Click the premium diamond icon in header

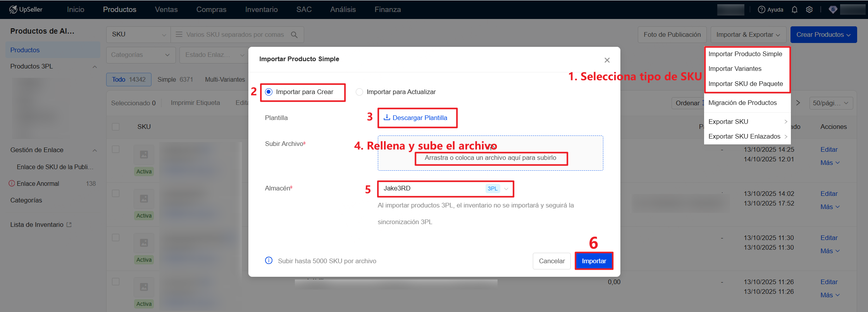tap(833, 10)
